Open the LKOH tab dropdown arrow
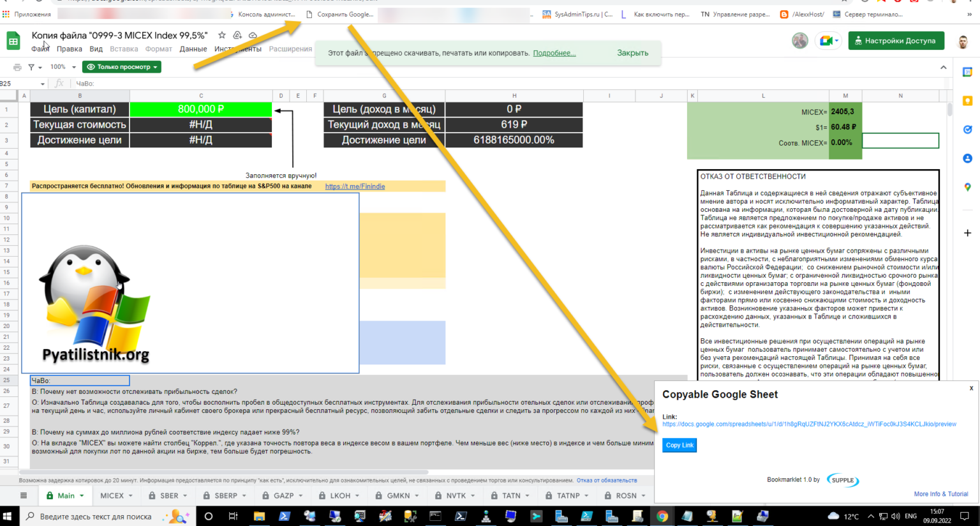 click(357, 495)
